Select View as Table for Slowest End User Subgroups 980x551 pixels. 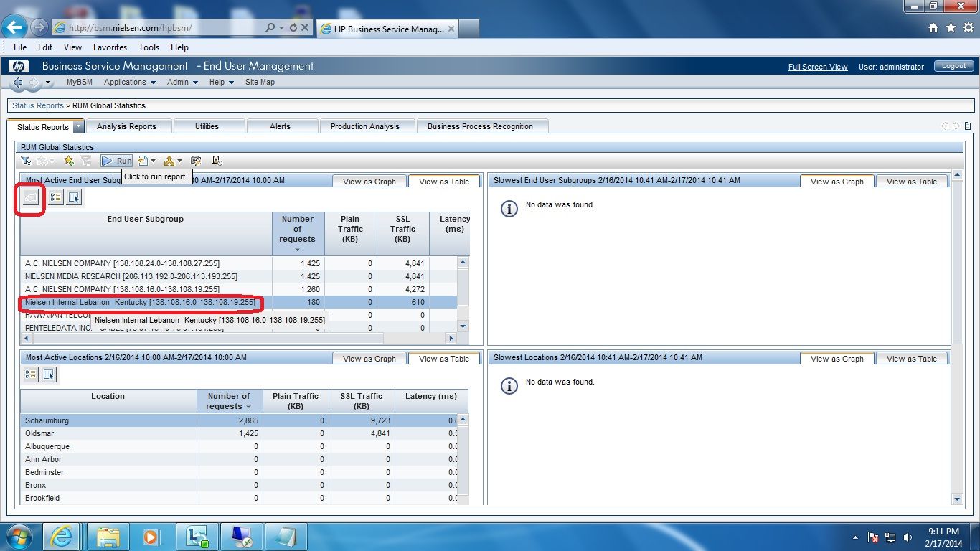click(x=912, y=182)
